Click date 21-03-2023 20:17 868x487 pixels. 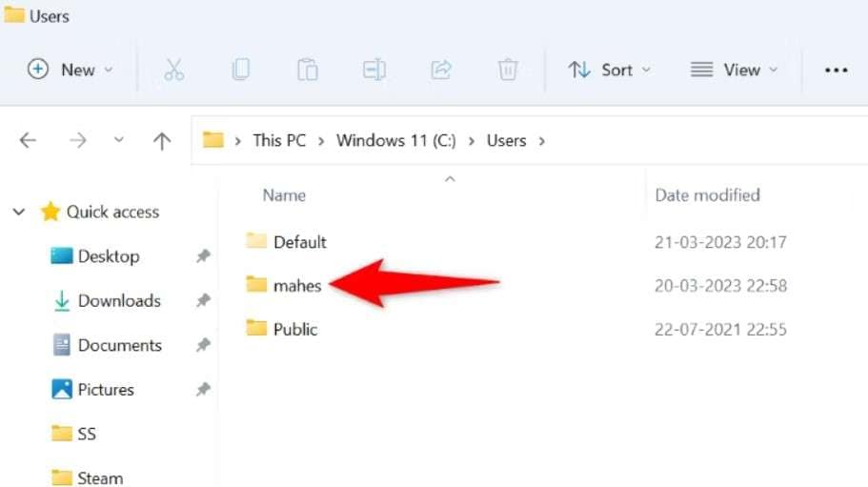pyautogui.click(x=720, y=242)
